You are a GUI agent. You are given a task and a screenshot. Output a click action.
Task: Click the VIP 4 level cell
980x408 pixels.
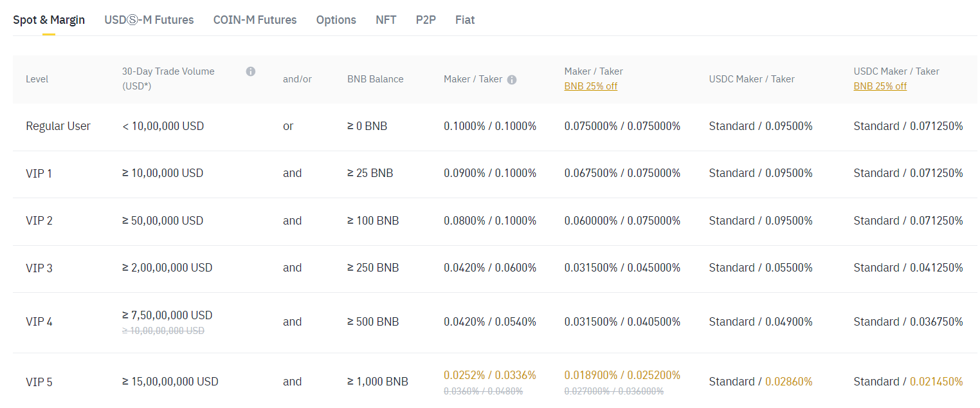tap(39, 322)
